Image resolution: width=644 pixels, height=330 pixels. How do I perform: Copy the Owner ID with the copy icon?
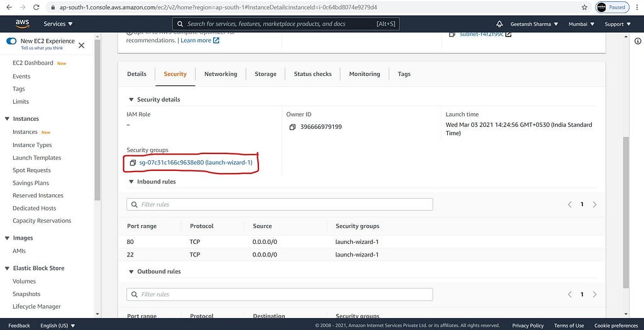(x=292, y=127)
